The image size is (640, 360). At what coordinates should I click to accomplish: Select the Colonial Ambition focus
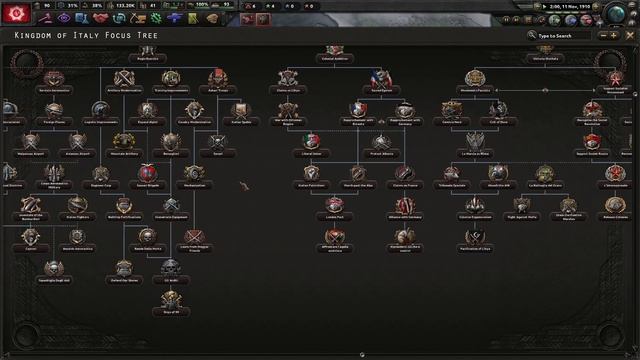coord(334,54)
